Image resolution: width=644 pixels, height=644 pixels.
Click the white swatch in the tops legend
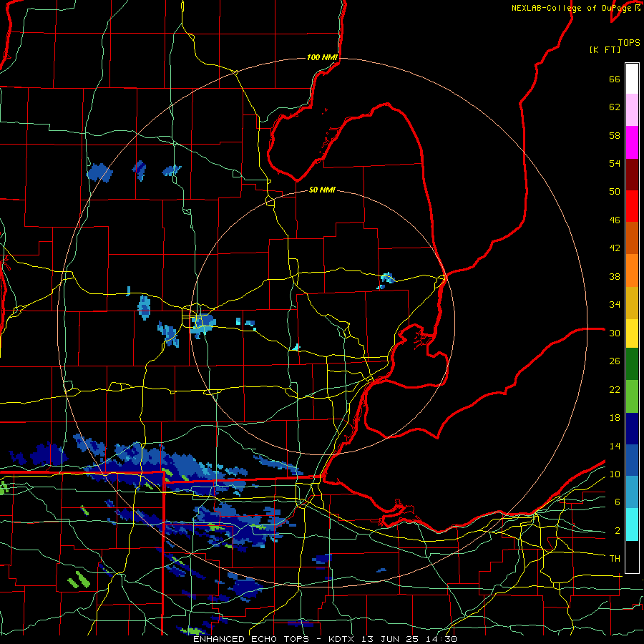632,79
